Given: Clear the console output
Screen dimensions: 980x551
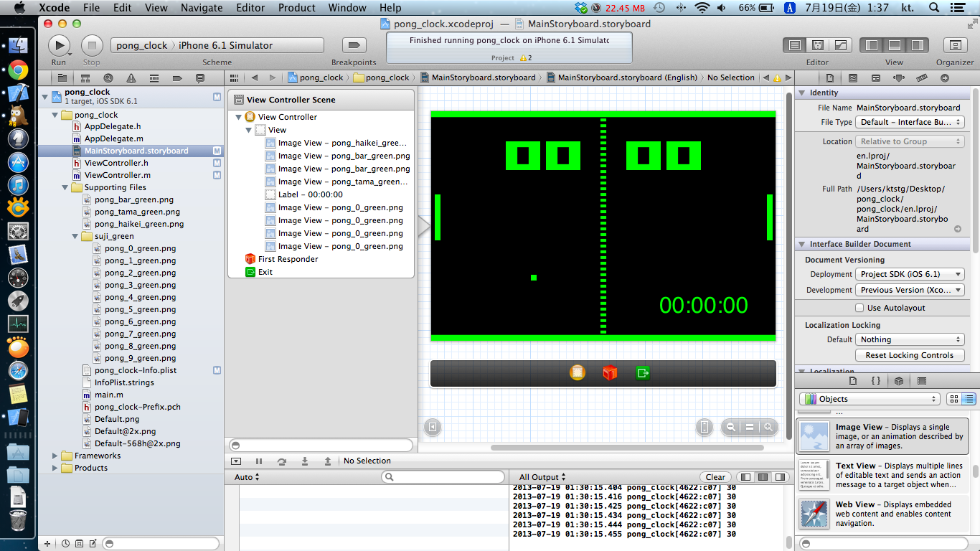Looking at the screenshot, I should tap(715, 477).
